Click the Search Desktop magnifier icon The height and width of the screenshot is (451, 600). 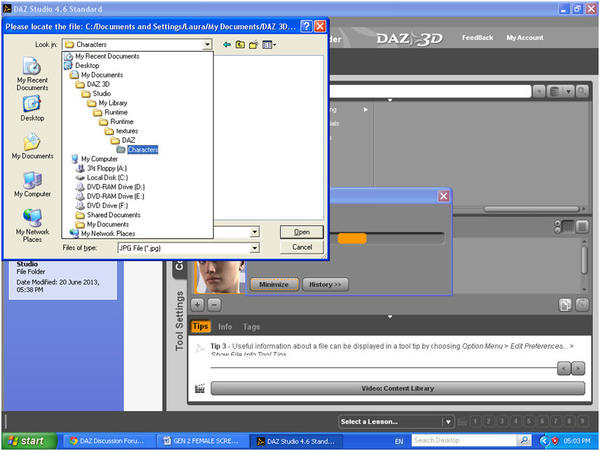point(524,441)
